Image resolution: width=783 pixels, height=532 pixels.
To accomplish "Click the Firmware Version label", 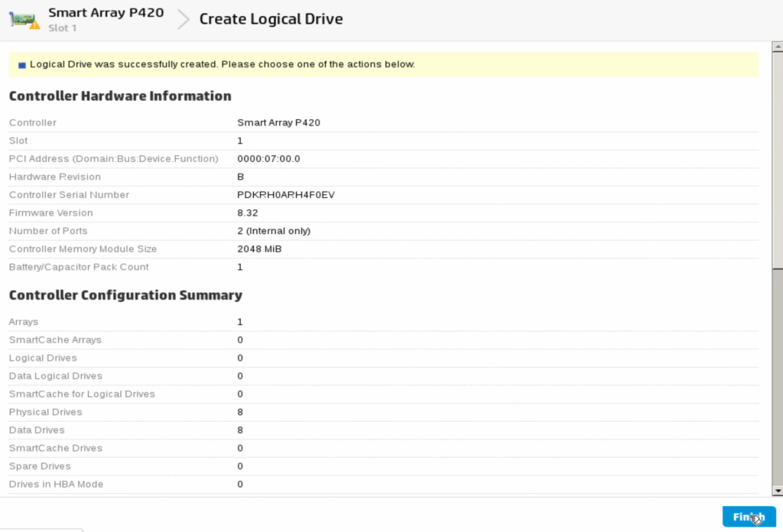I will pos(51,212).
